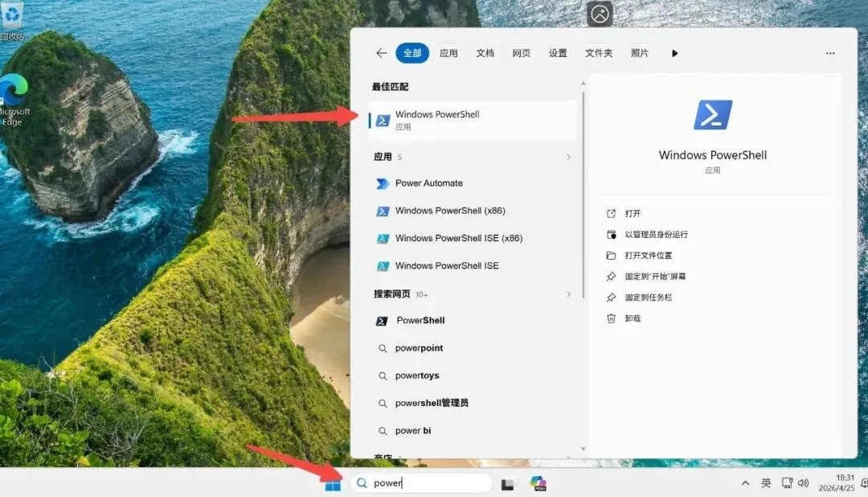Click the Power Automate icon

(382, 183)
